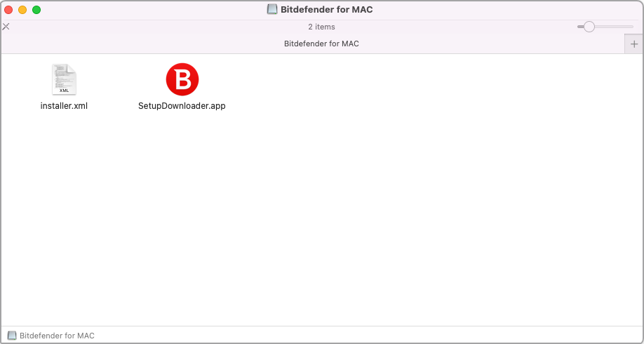Click the icon size slider knob
Screen dimensions: 644x344
(x=589, y=27)
